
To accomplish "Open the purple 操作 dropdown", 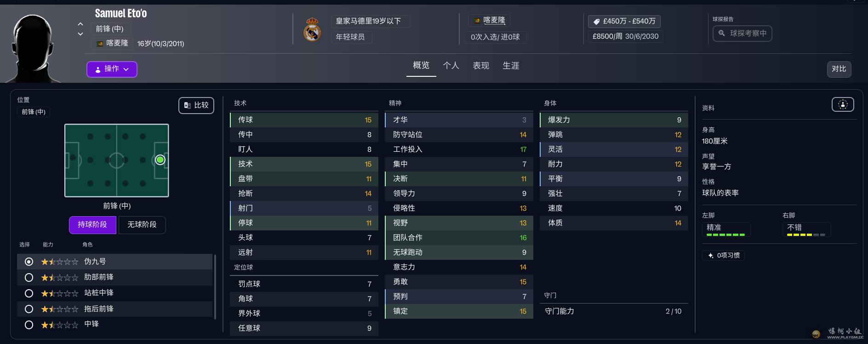I will click(x=112, y=69).
